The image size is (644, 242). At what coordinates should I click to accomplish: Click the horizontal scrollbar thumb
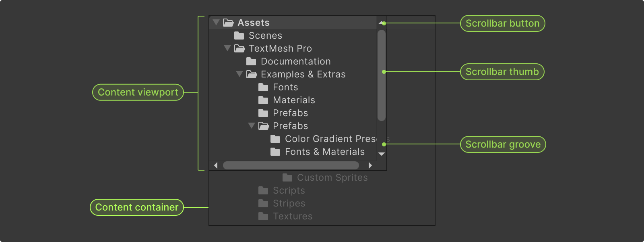pos(291,165)
